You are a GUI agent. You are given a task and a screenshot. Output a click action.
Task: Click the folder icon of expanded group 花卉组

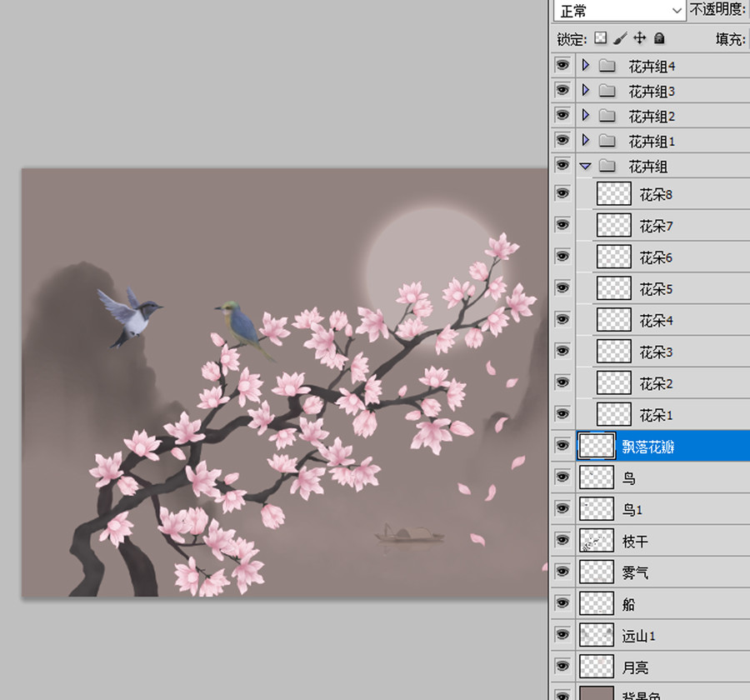click(607, 166)
